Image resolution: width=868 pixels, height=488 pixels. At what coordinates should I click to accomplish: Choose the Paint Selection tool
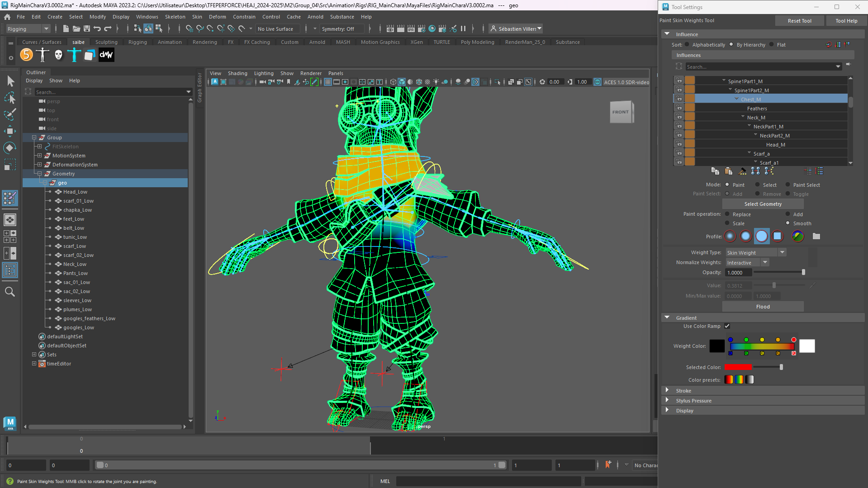[x=10, y=114]
